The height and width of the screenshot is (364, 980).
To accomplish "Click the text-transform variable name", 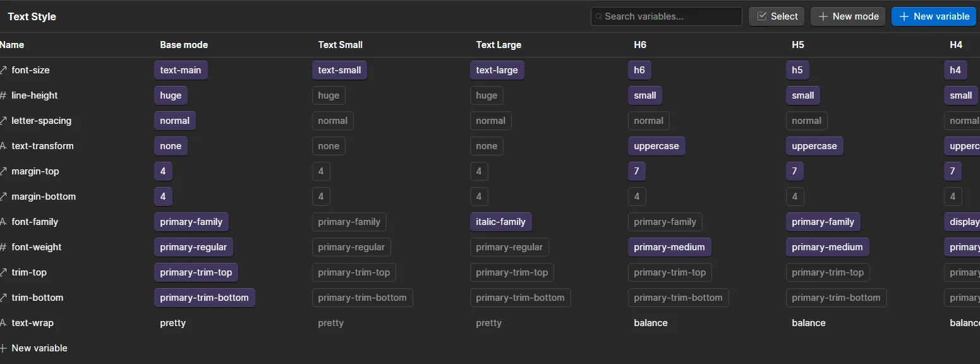I will (x=42, y=146).
